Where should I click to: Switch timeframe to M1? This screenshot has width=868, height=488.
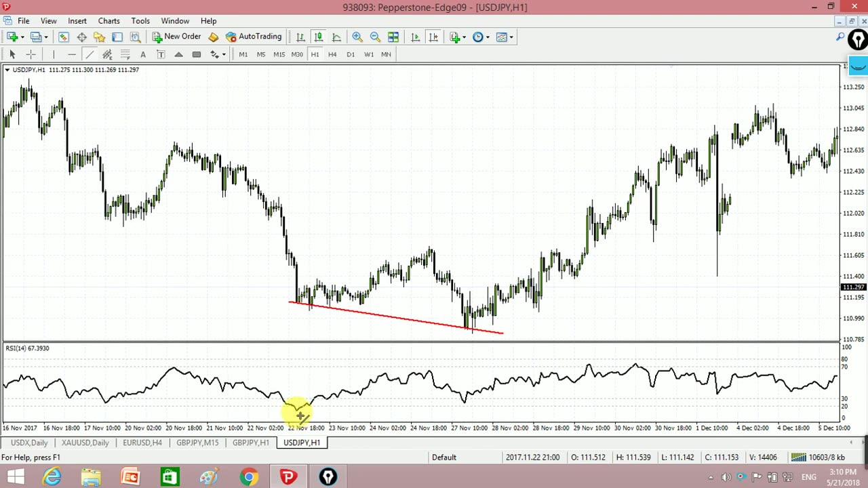click(x=243, y=54)
